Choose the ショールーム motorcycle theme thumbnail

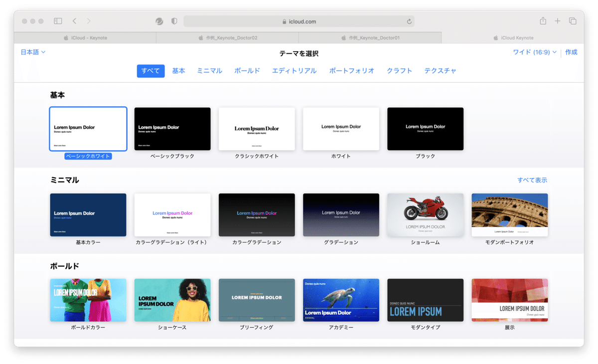[x=425, y=215]
